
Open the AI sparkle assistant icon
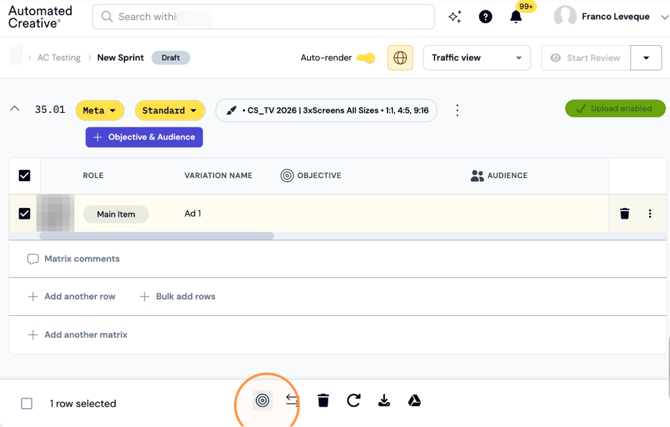(455, 17)
